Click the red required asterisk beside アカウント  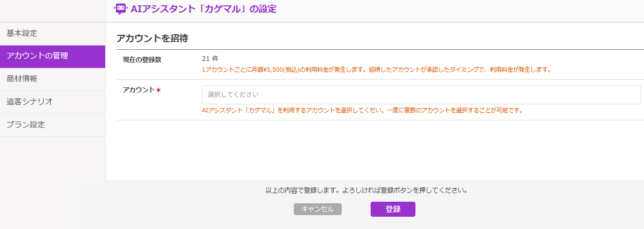click(158, 90)
